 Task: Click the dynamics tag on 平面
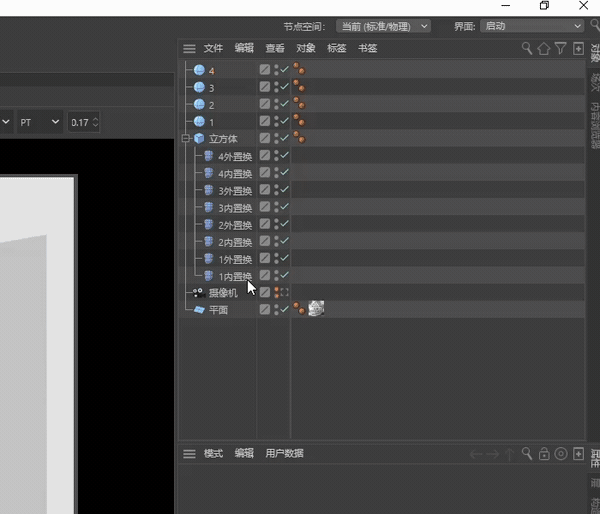pyautogui.click(x=299, y=308)
